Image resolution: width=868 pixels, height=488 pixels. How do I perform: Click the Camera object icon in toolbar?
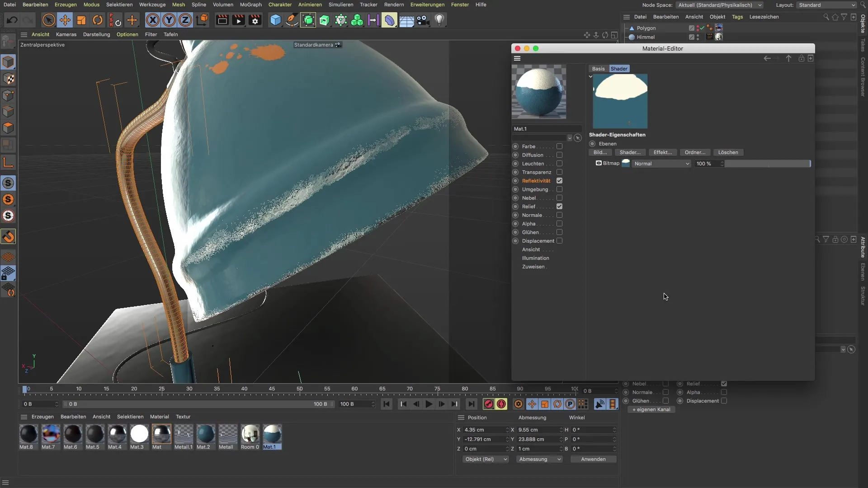(423, 20)
